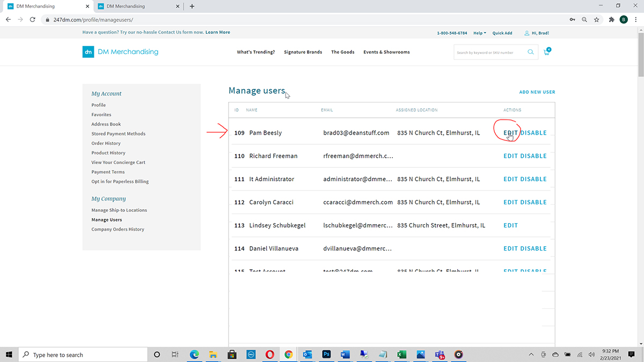Screen dimensions: 644x362
Task: Open The Goods menu
Action: point(343,52)
